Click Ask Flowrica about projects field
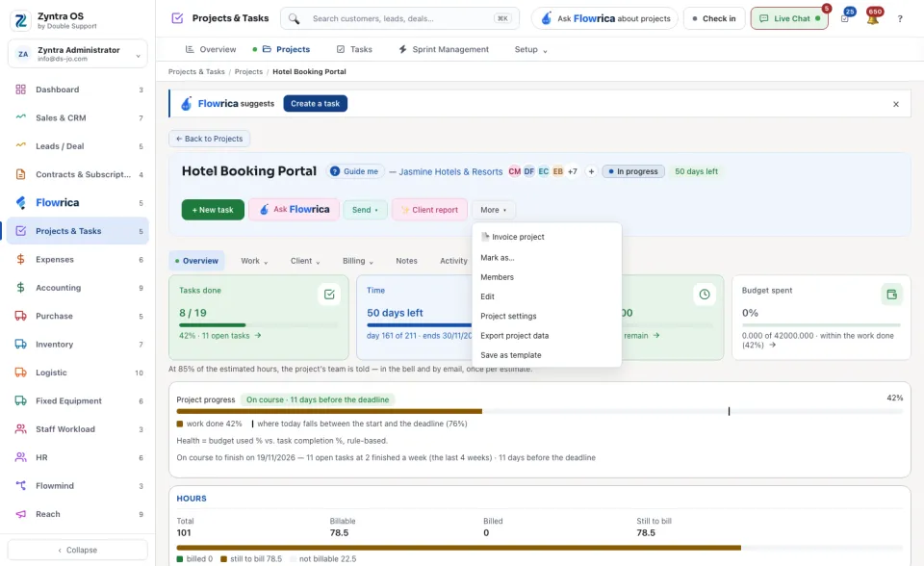This screenshot has width=924, height=566. [605, 19]
